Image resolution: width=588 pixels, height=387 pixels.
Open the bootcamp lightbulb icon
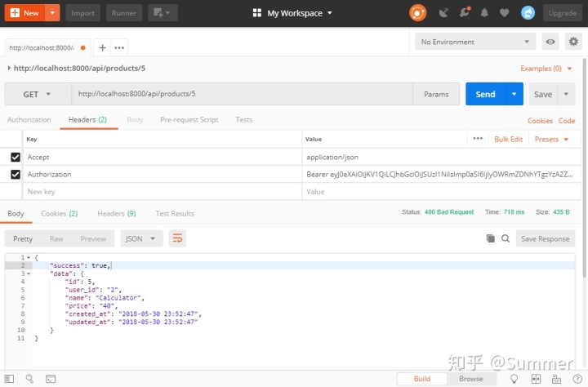tap(514, 379)
